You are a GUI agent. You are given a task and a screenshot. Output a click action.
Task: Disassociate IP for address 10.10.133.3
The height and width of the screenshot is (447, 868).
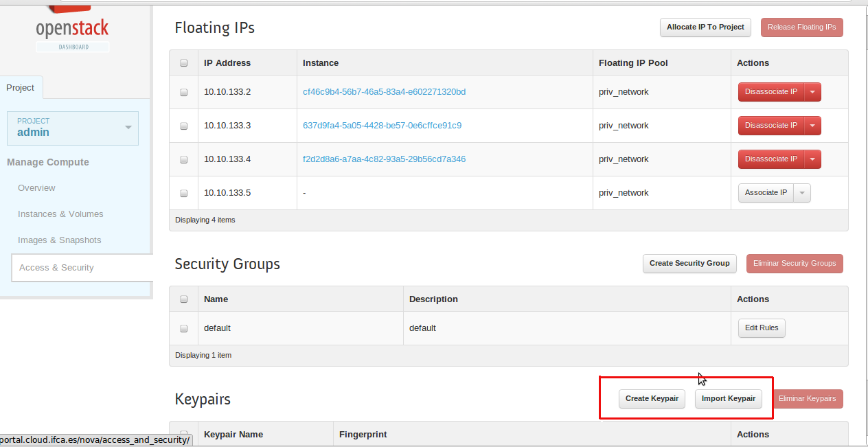point(770,126)
